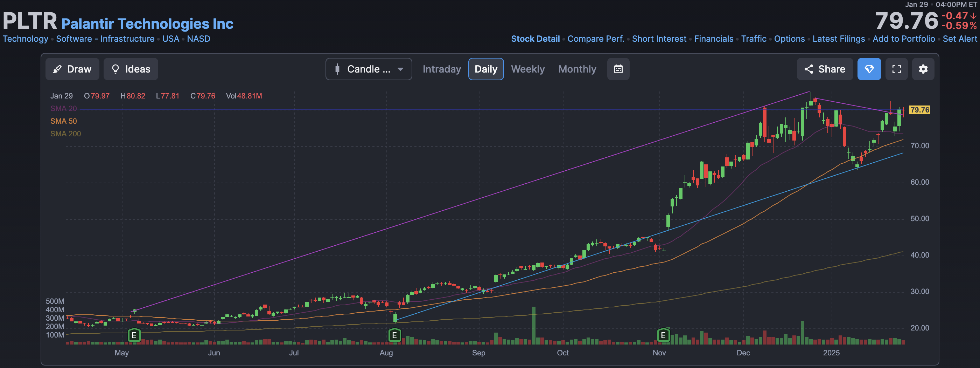Open the Traffic link

click(x=754, y=39)
